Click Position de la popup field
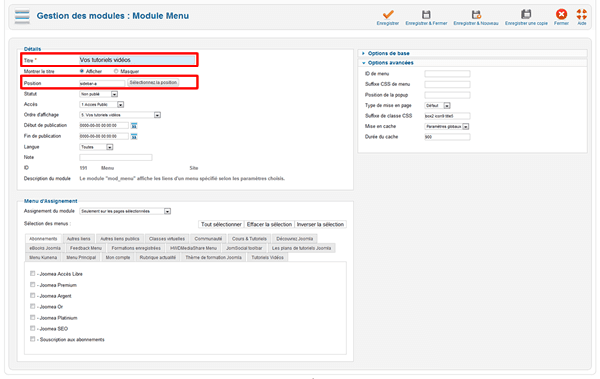The image size is (600, 379). pyautogui.click(x=447, y=95)
